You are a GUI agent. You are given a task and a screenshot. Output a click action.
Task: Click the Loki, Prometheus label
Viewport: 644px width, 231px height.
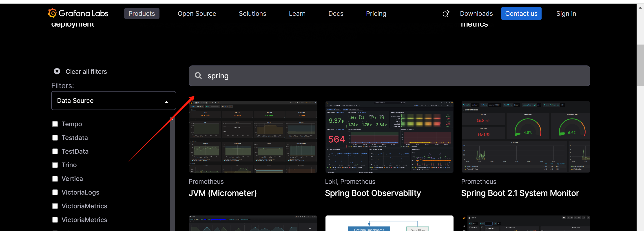click(350, 182)
